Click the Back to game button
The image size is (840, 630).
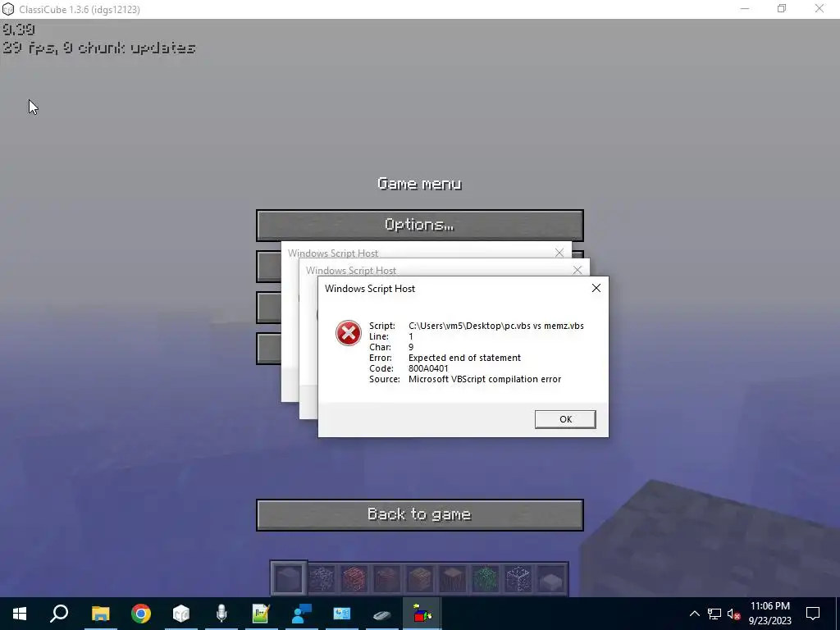coord(419,515)
